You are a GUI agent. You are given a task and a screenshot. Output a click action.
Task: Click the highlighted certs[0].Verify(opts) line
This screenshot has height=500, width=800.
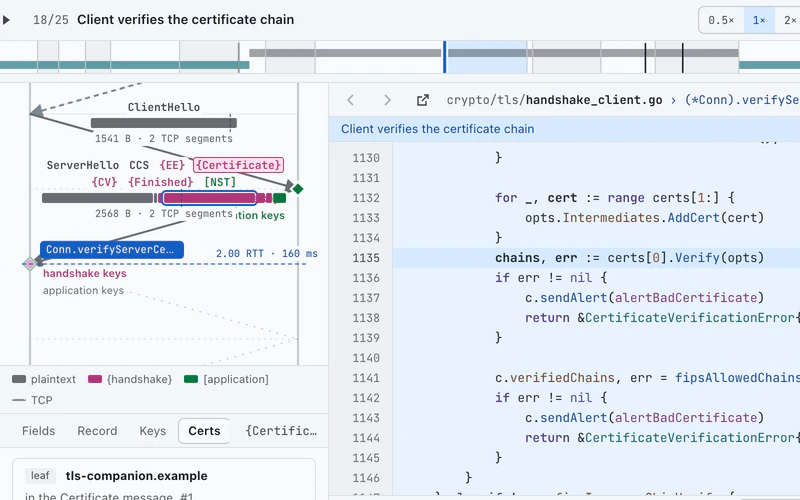[596, 258]
